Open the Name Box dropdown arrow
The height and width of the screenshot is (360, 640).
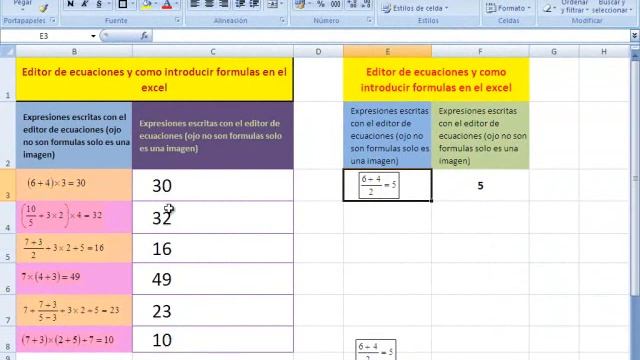[93, 36]
